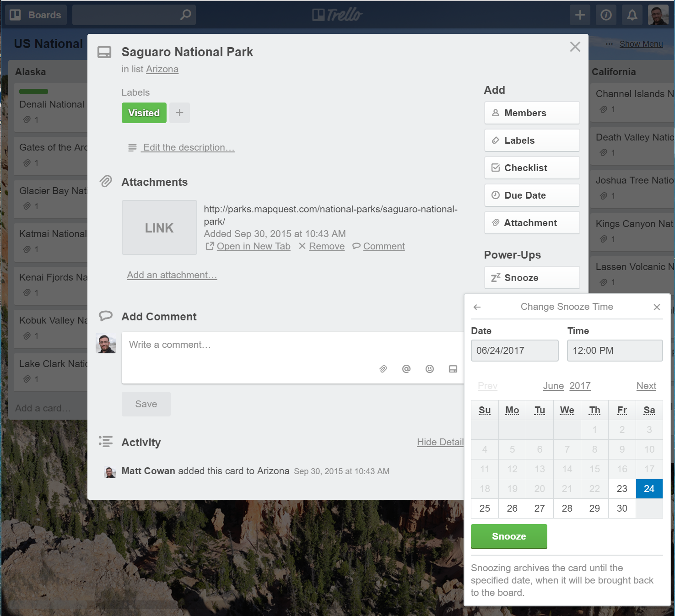Click the notifications bell icon

click(632, 15)
